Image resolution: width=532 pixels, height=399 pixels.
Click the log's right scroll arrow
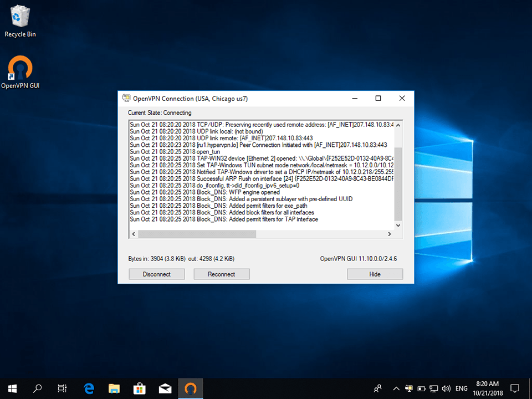(390, 234)
